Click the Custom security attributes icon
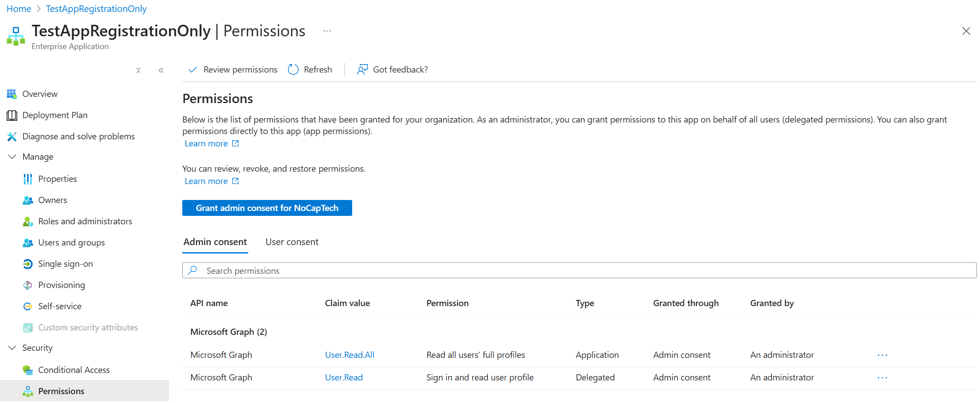This screenshot has height=403, width=980. pos(27,327)
